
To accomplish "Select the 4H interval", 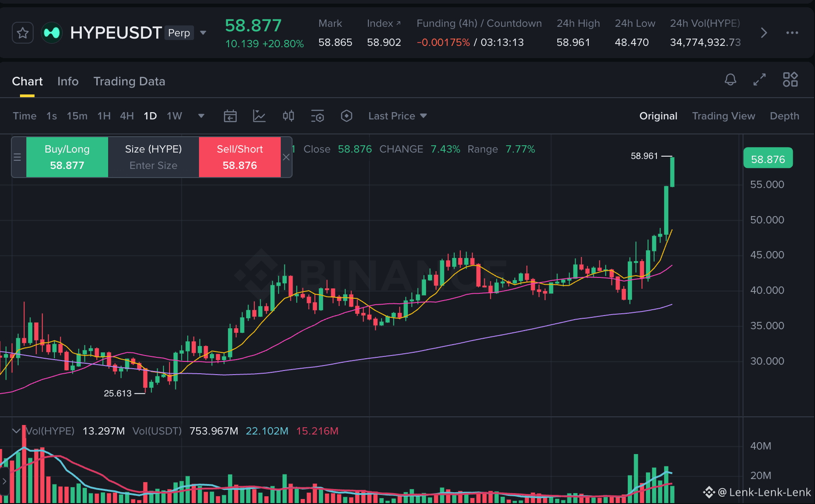I will (x=127, y=116).
